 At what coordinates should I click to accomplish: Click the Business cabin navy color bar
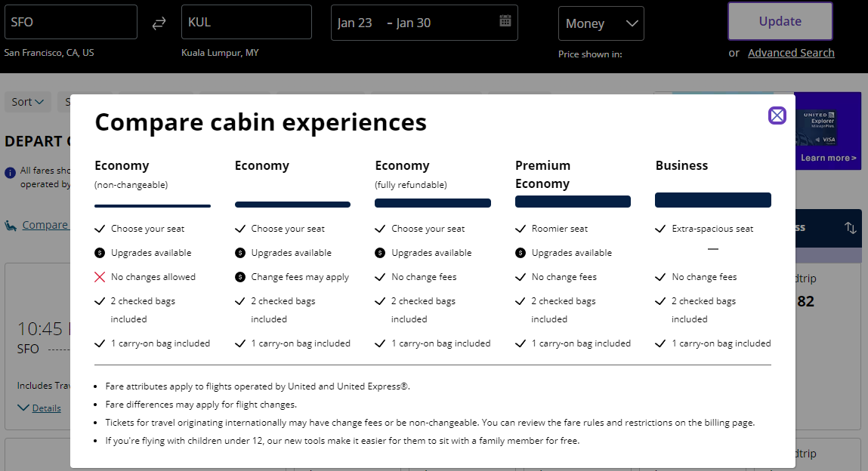pyautogui.click(x=712, y=200)
